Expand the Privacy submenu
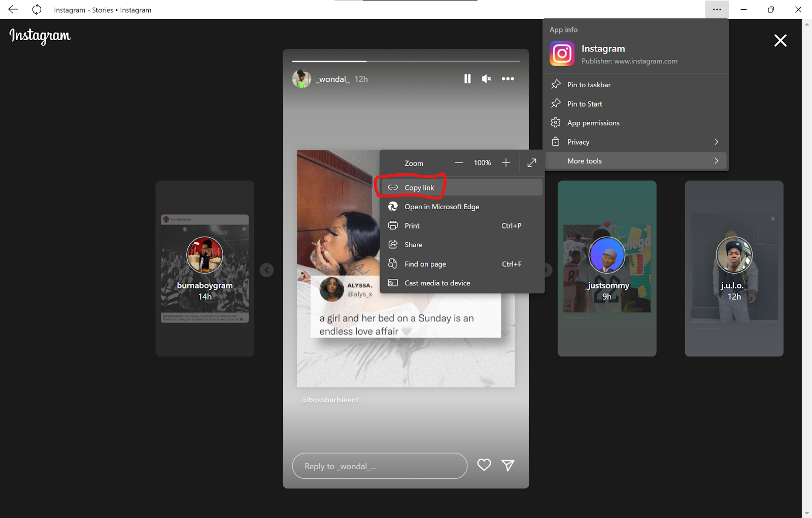Viewport: 812px width, 518px height. 635,142
